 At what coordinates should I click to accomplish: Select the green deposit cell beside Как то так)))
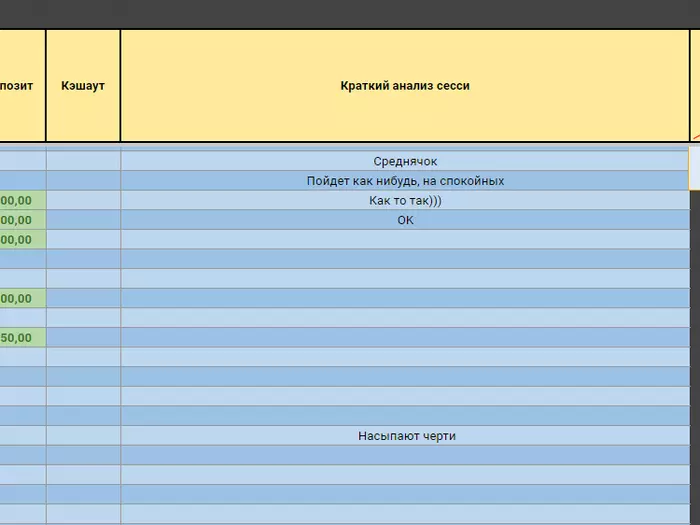coord(22,200)
